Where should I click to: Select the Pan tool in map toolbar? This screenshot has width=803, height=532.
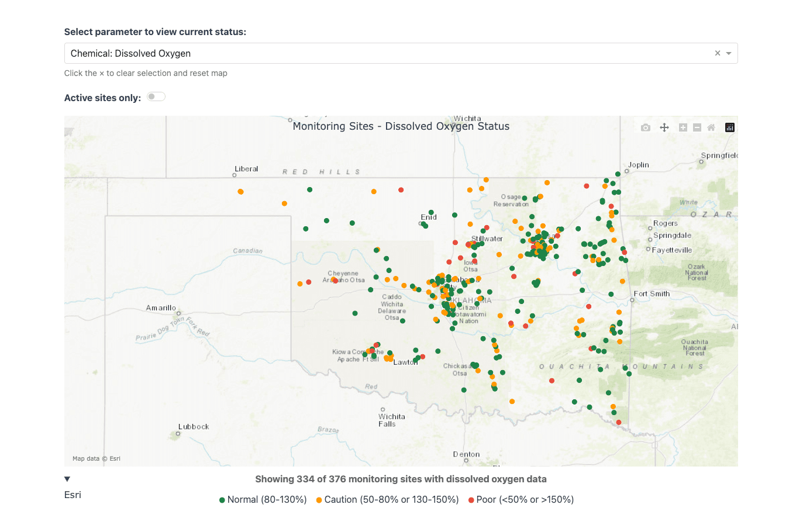[664, 127]
